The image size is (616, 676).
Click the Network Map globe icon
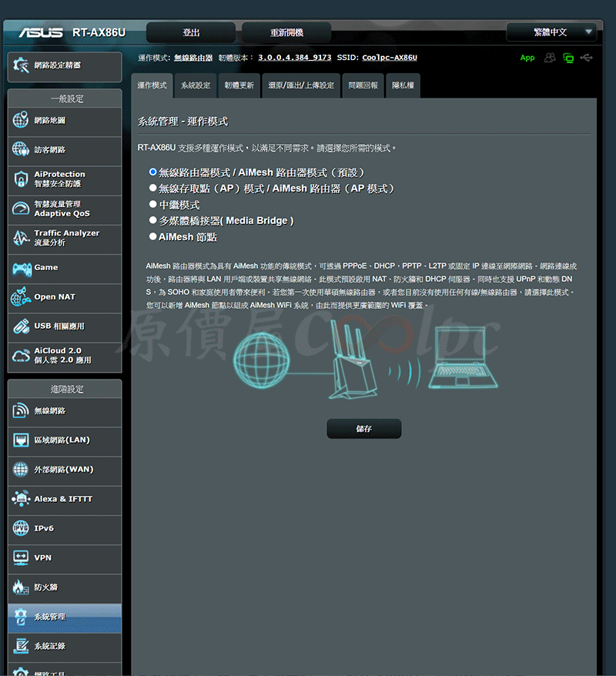[x=21, y=120]
